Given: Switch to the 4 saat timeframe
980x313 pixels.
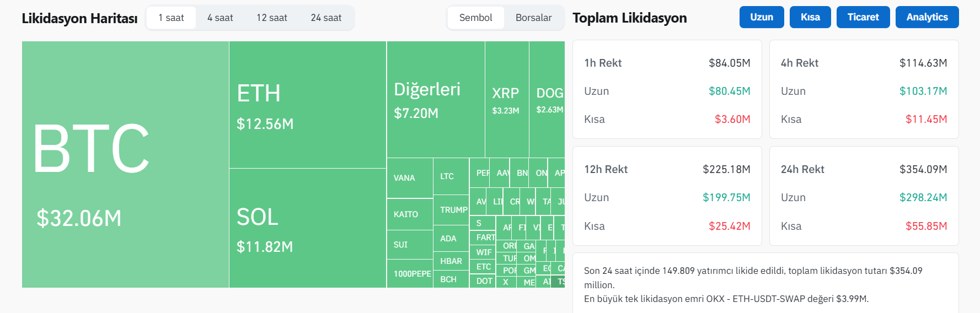Looking at the screenshot, I should 220,18.
